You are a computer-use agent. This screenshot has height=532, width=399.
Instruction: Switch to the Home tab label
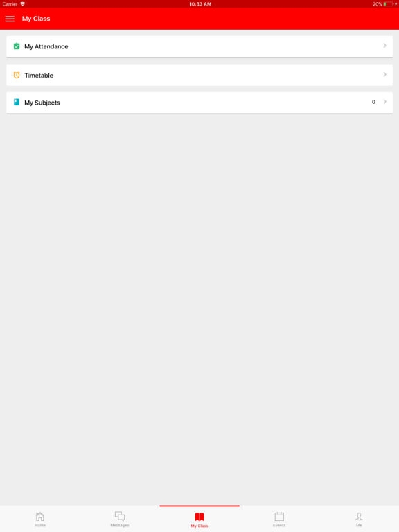tap(40, 525)
